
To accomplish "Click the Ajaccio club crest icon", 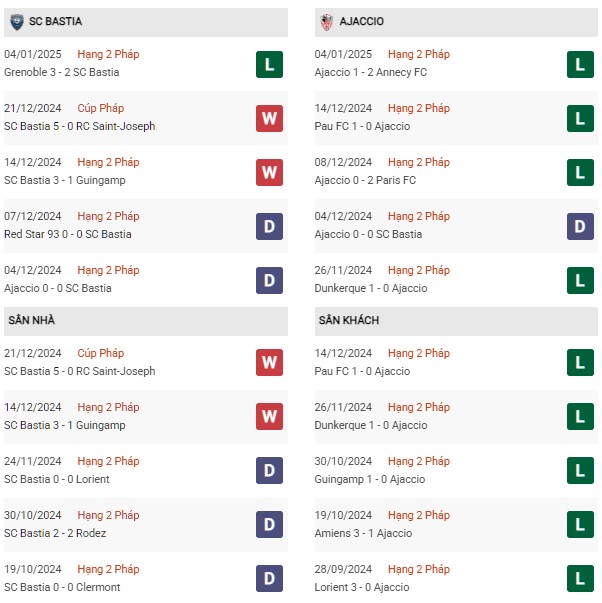I will click(x=327, y=22).
